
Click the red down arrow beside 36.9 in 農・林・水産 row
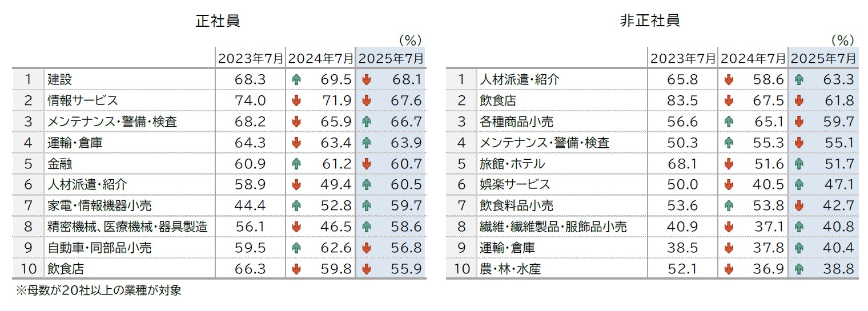[x=728, y=269]
